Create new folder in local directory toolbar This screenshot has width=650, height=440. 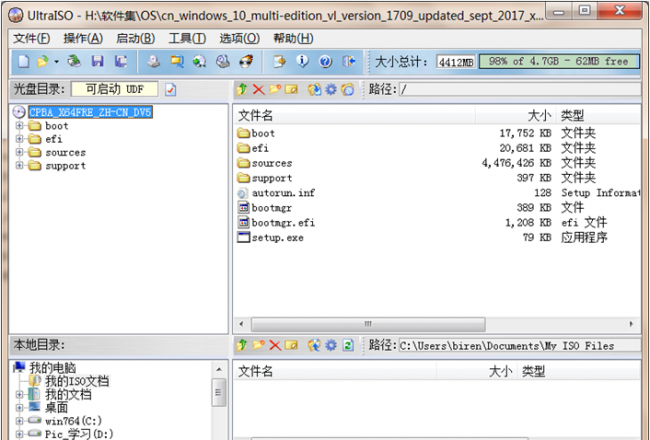click(x=259, y=345)
